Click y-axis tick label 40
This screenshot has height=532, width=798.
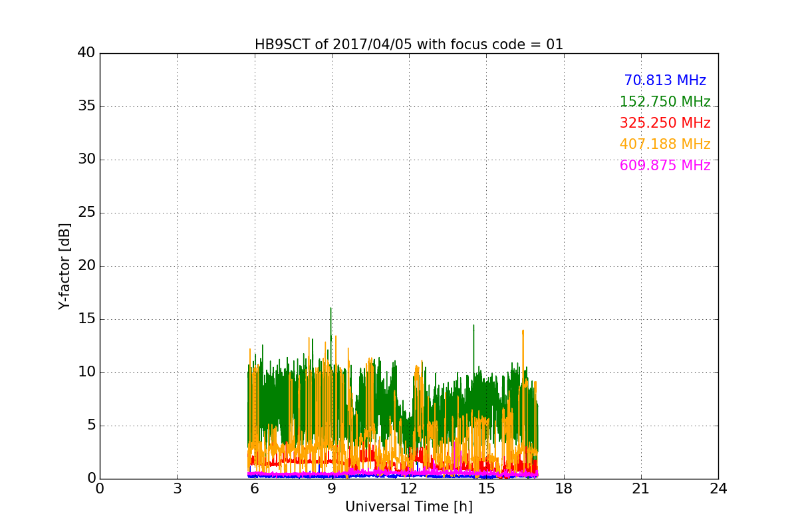[x=86, y=53]
